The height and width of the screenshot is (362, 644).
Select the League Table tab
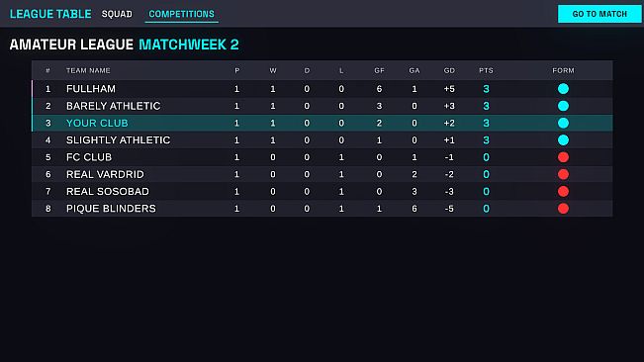click(x=50, y=14)
